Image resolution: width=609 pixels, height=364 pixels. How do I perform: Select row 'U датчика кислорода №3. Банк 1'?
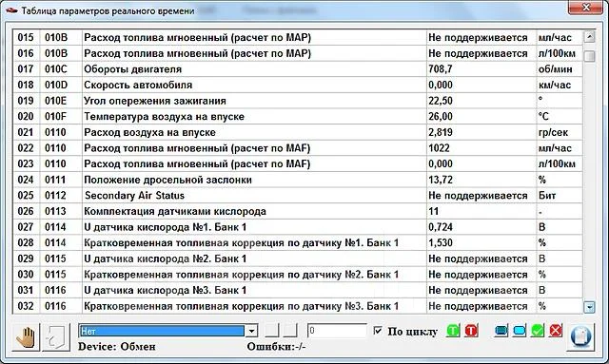click(x=298, y=290)
